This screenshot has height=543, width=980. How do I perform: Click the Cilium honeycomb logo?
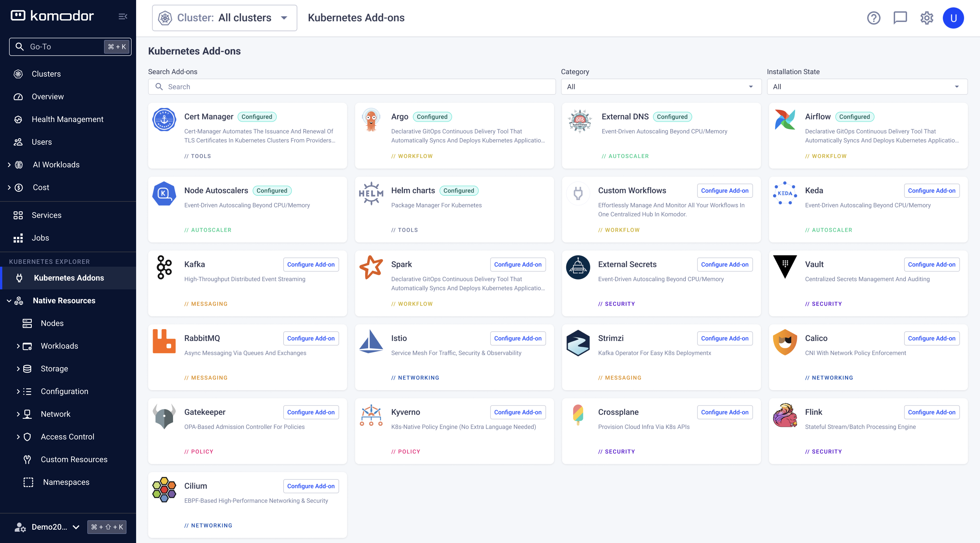coord(164,489)
